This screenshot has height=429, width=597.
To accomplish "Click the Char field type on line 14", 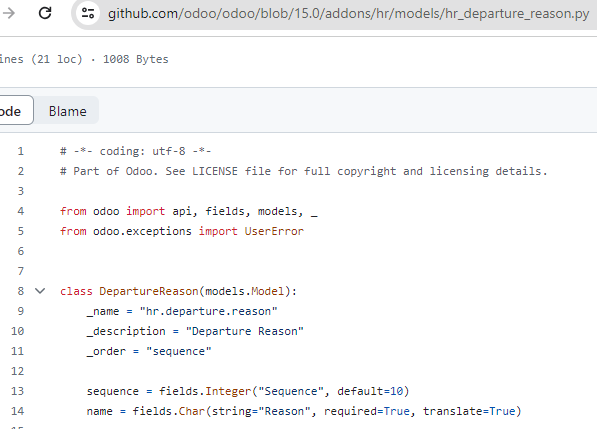I will (192, 411).
